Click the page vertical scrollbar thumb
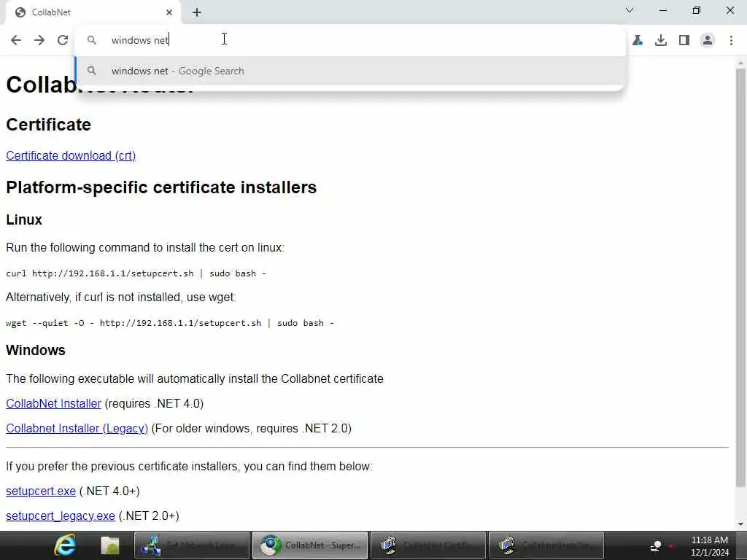The image size is (747, 560). point(740,278)
